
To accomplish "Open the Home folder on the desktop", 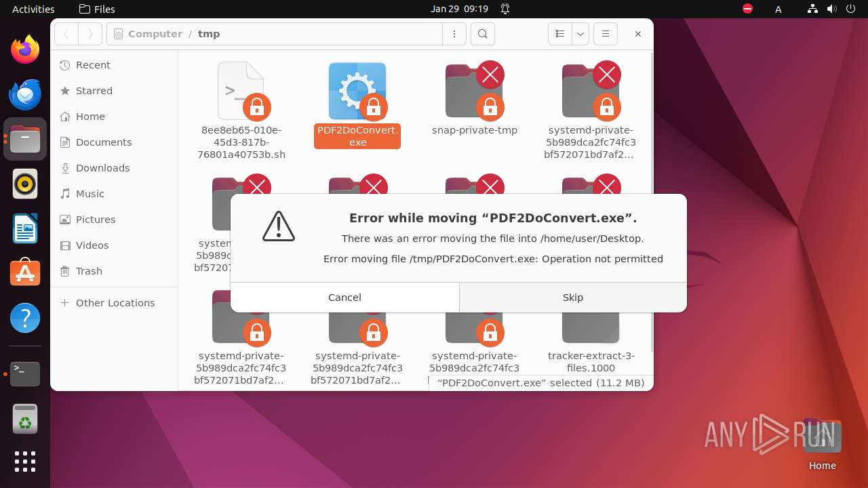I will click(x=822, y=443).
